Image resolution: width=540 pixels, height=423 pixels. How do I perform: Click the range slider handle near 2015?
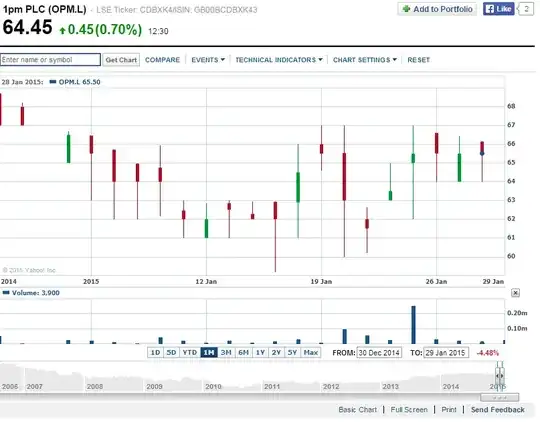pyautogui.click(x=500, y=376)
